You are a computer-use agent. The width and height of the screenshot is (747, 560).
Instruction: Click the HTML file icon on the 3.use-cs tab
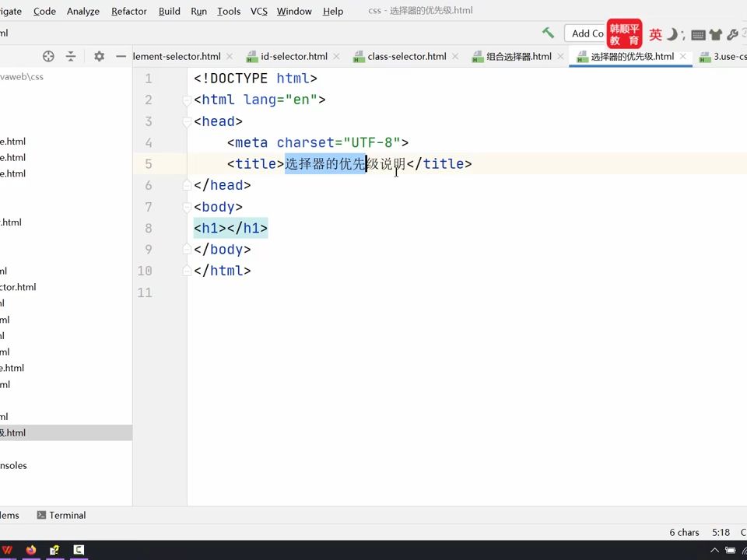pos(705,57)
